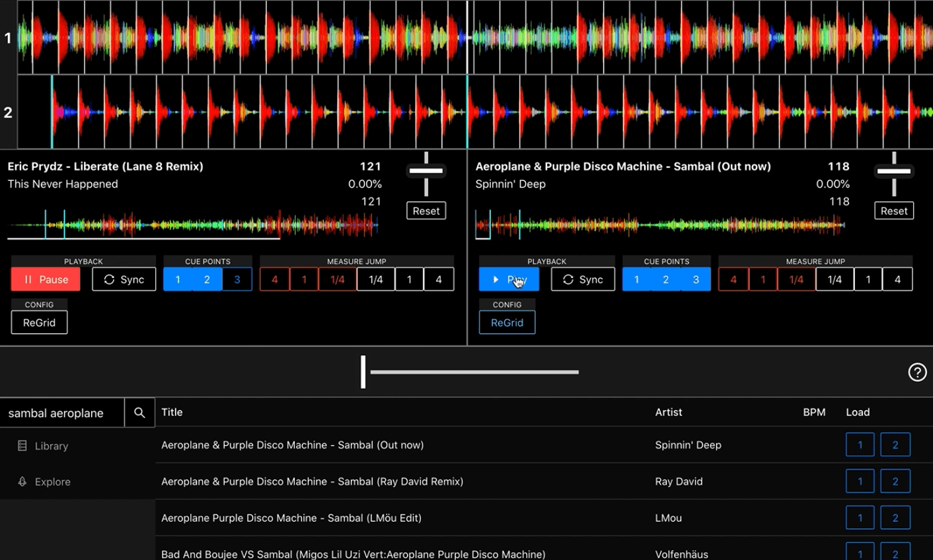
Task: Jump back 4 measures on the left deck
Action: pos(274,279)
